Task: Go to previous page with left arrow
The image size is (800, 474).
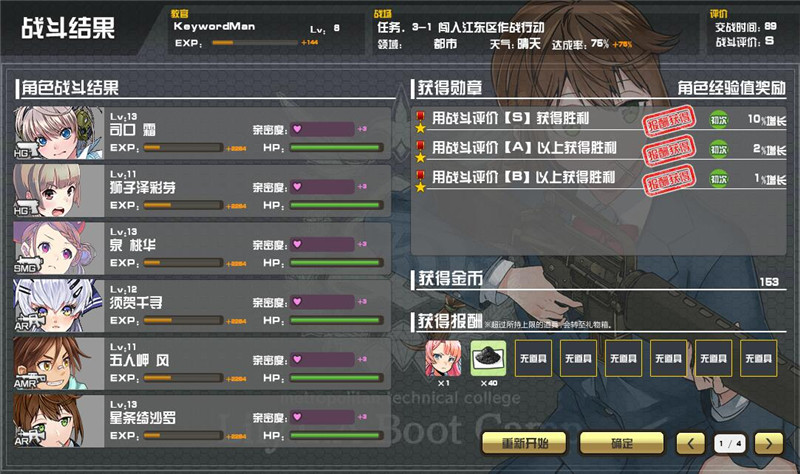Action: click(690, 443)
